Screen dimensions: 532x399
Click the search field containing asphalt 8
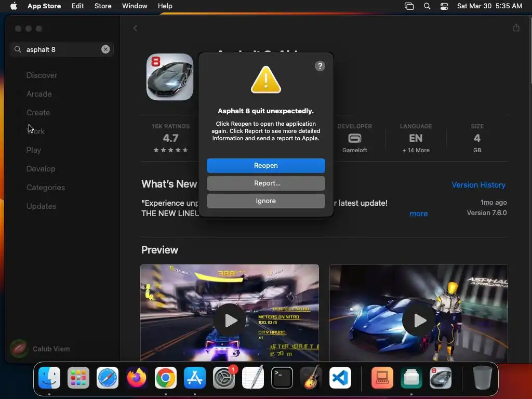click(62, 49)
